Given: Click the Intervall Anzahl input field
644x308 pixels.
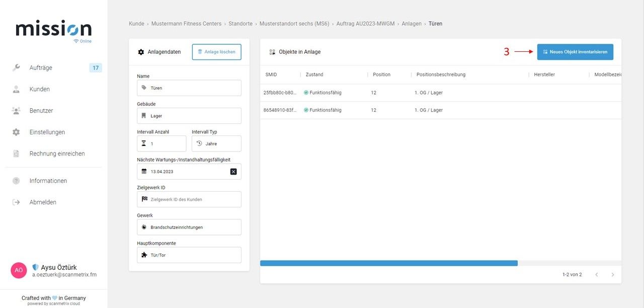Looking at the screenshot, I should 162,143.
